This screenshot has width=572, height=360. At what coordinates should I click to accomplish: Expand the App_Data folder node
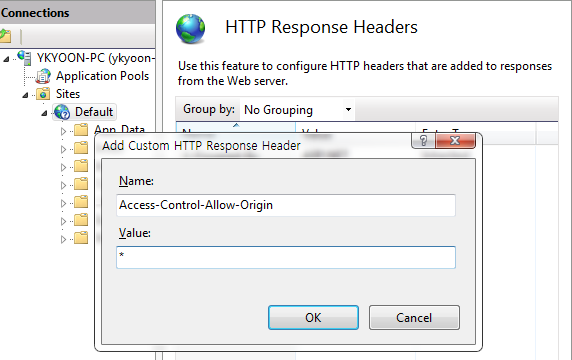coord(63,131)
